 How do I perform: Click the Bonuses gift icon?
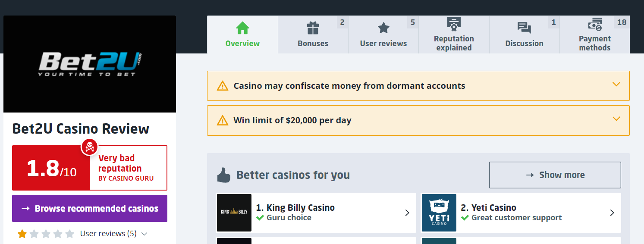tap(313, 28)
